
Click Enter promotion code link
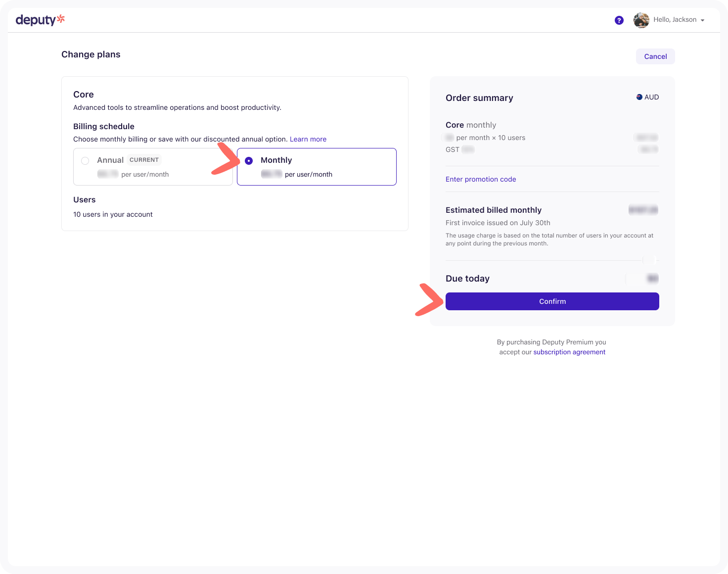point(480,179)
